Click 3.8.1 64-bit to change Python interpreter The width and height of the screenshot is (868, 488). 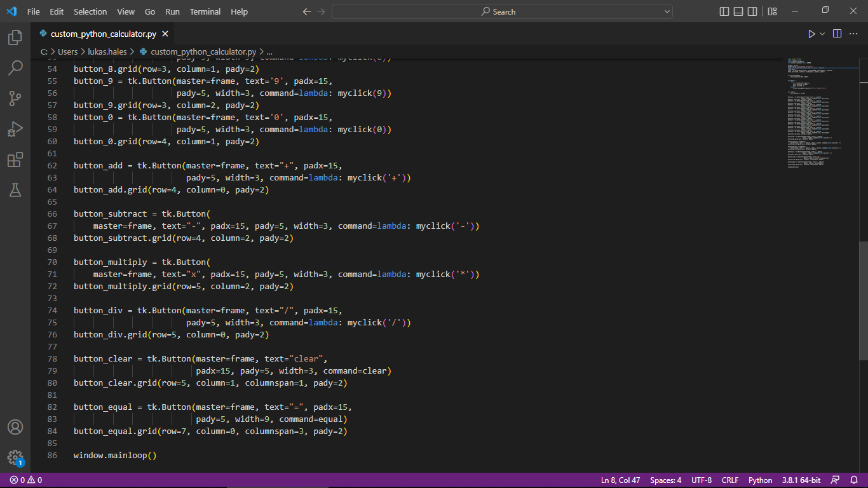tap(801, 480)
